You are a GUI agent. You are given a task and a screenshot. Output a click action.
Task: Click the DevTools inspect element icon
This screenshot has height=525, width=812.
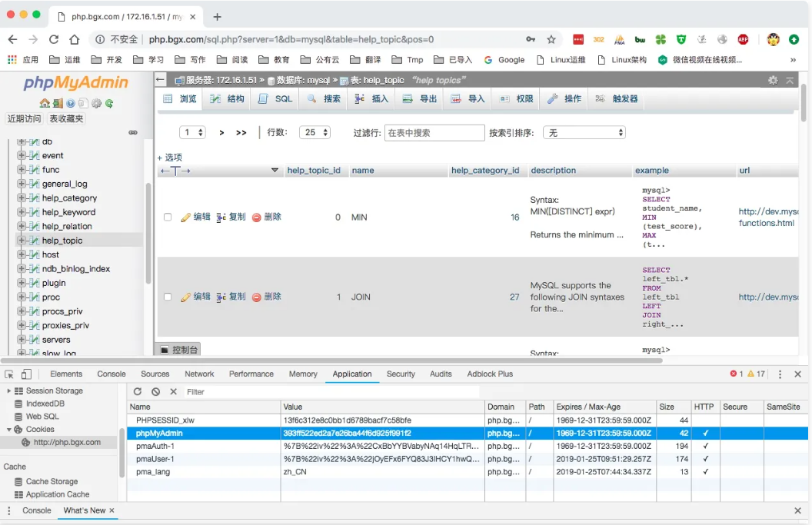point(9,374)
